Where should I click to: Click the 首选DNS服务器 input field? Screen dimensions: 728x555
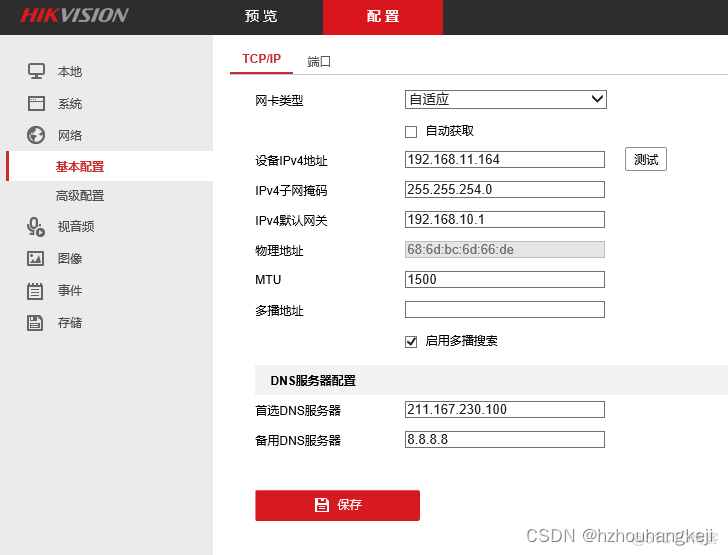coord(505,410)
